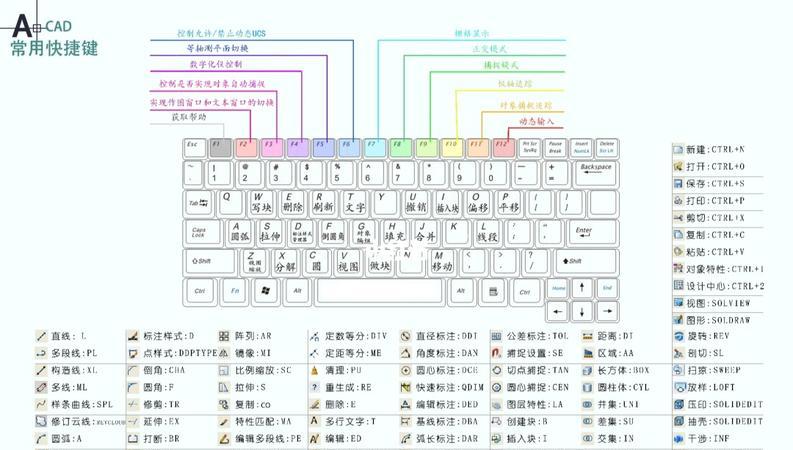
Task: Click the W key labeled 写块
Action: point(261,202)
